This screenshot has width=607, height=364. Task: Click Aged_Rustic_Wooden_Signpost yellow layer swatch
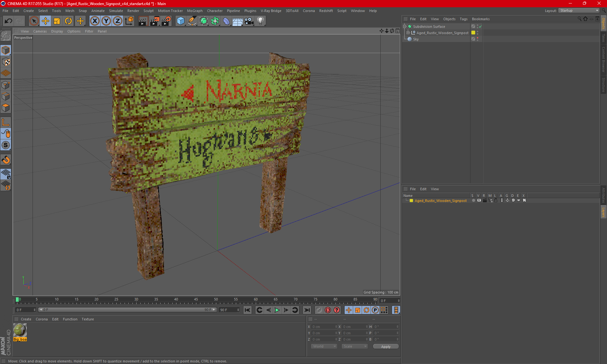473,33
